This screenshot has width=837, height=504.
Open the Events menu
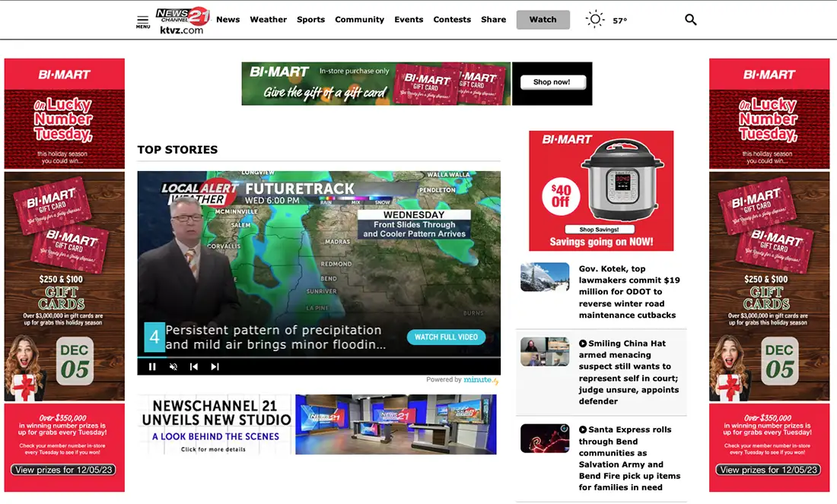click(409, 19)
